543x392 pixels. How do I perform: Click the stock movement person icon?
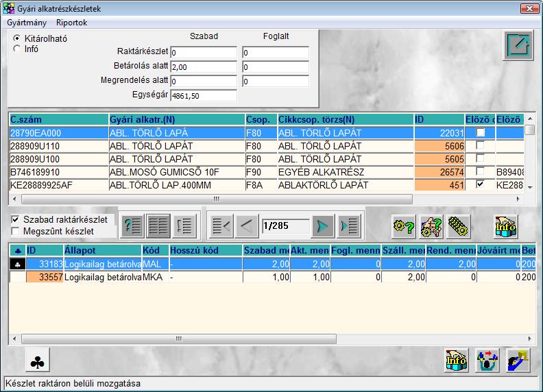click(x=487, y=360)
